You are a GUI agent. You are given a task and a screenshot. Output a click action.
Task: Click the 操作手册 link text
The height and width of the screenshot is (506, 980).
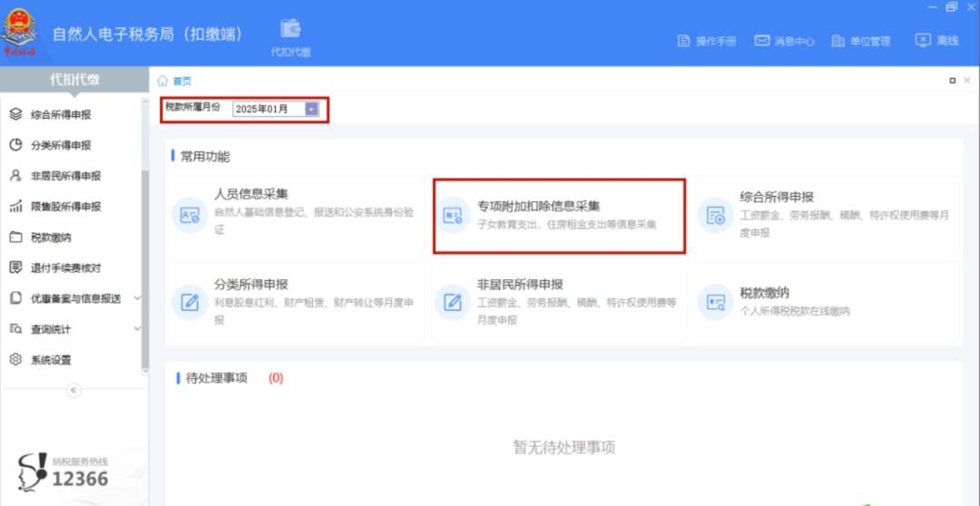tap(716, 41)
